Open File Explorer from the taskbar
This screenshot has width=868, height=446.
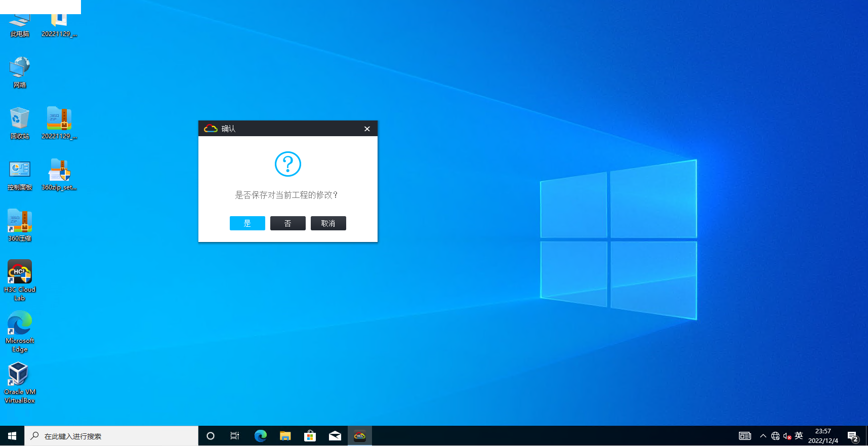285,436
